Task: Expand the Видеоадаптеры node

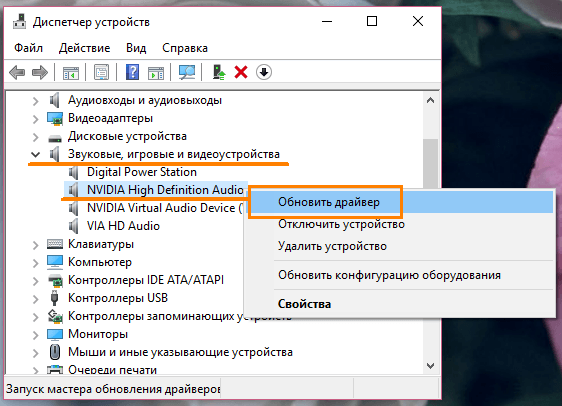Action: point(35,119)
